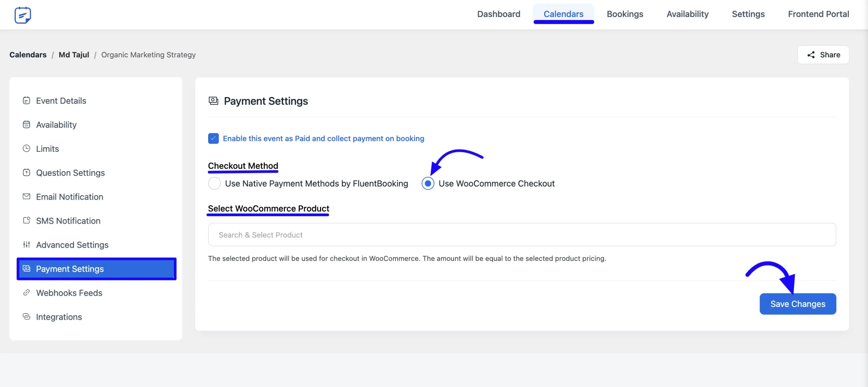Click the Event Details sidebar icon
This screenshot has height=387, width=868.
26,100
